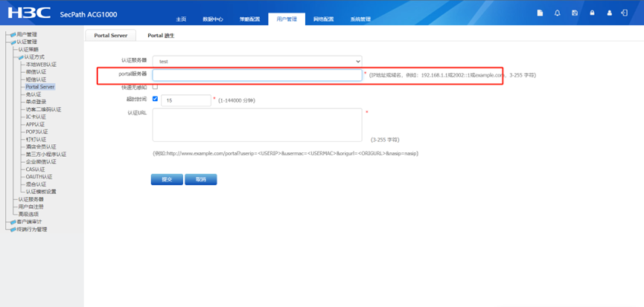Open 认证策略 in the sidebar tree
The image size is (644, 307).
[28, 50]
